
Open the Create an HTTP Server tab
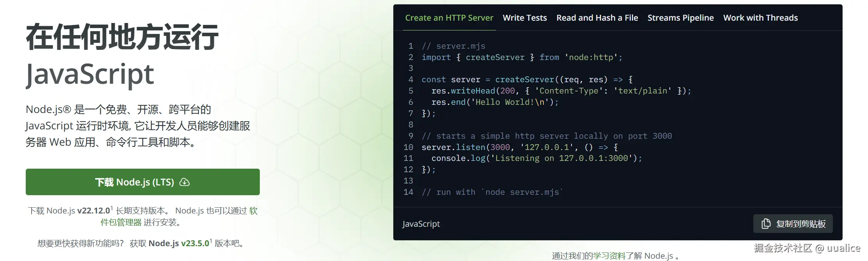point(449,18)
